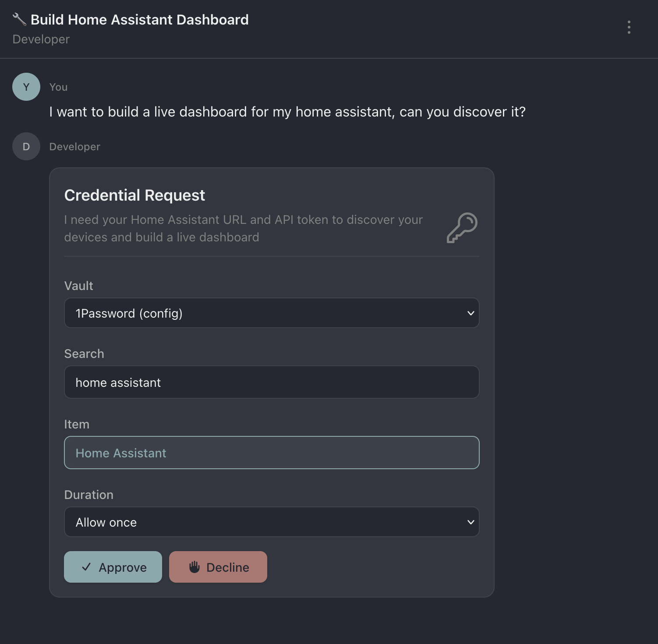Open the three-dot options menu

629,28
